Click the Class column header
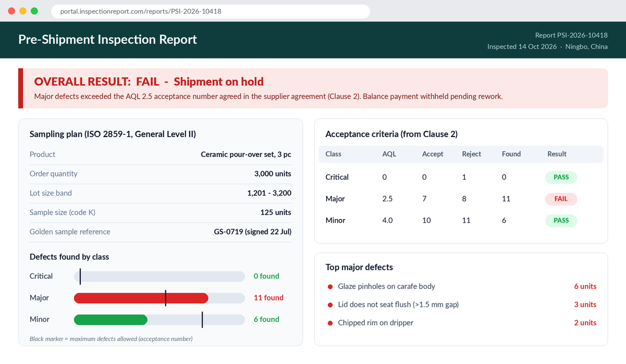This screenshot has height=364, width=626. [333, 154]
